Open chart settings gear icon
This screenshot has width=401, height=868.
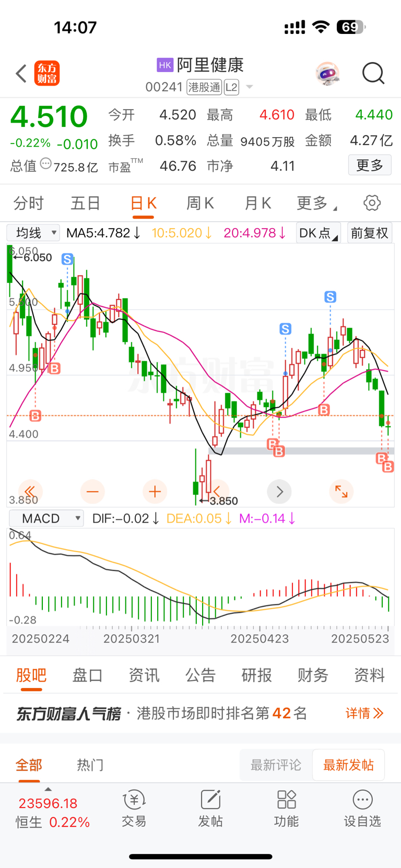[x=372, y=203]
